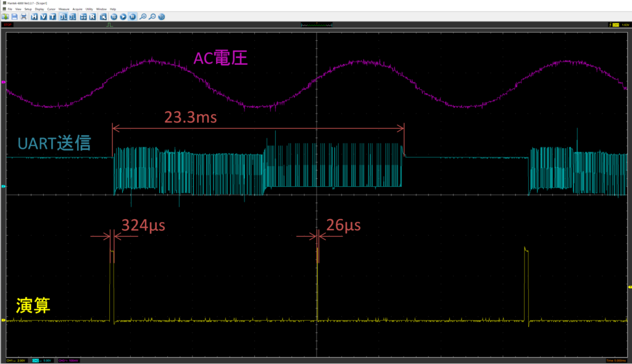Click the print toolbar icon
The height and width of the screenshot is (364, 632).
[x=23, y=17]
